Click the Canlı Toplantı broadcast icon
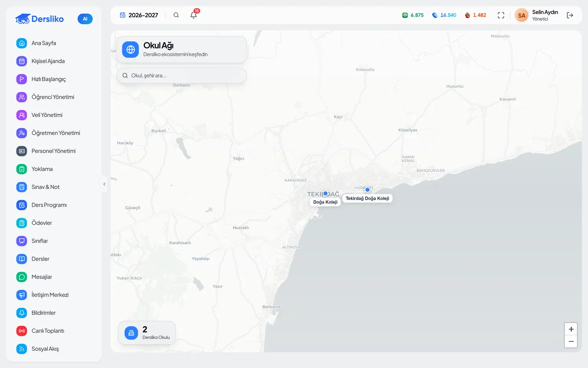 tap(22, 331)
